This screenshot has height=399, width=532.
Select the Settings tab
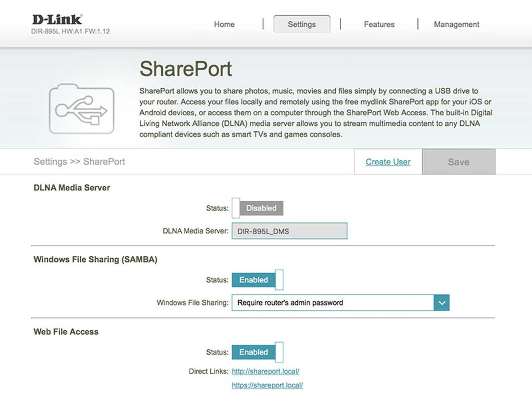pos(301,24)
